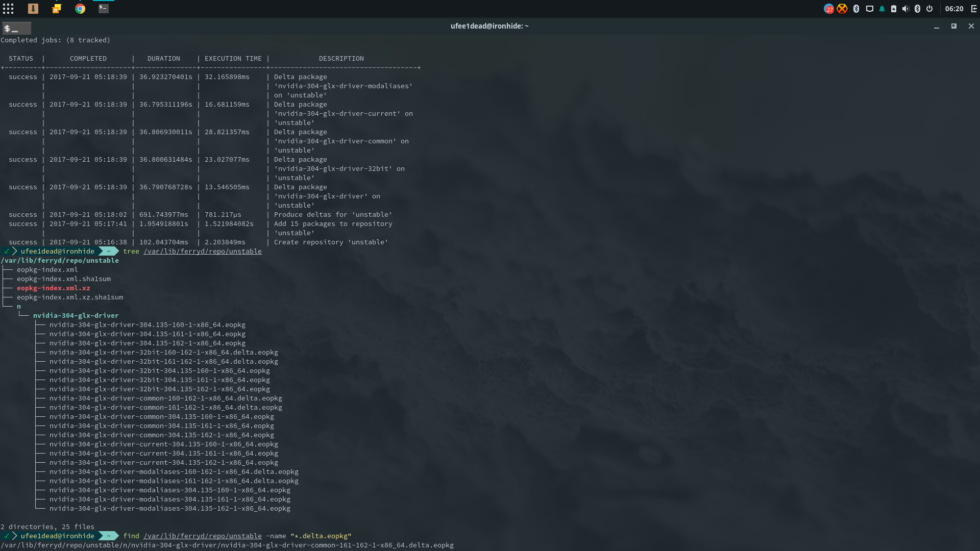Select nvidia-304-glx-driver-32bit-304.135-161-1 package

pos(160,380)
